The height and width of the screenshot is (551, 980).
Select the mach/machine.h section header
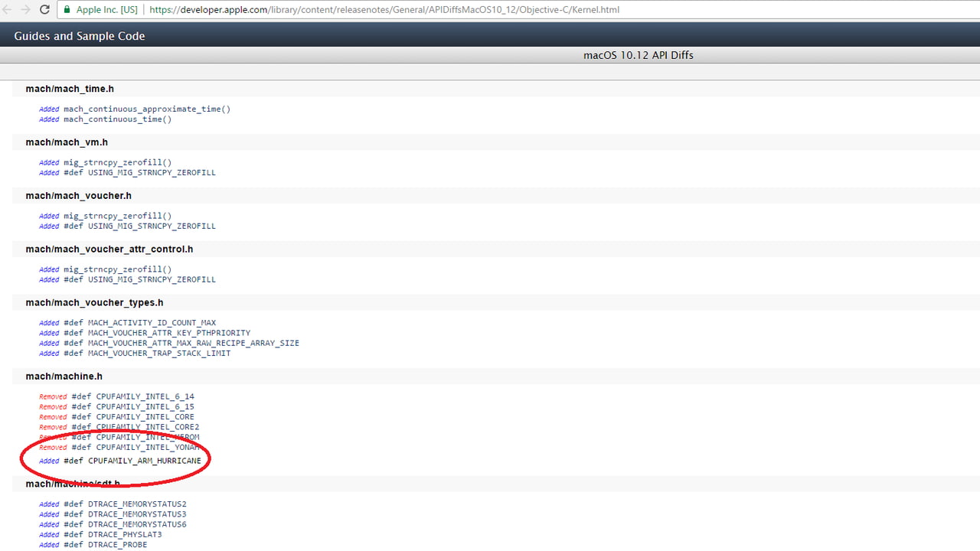click(x=64, y=377)
